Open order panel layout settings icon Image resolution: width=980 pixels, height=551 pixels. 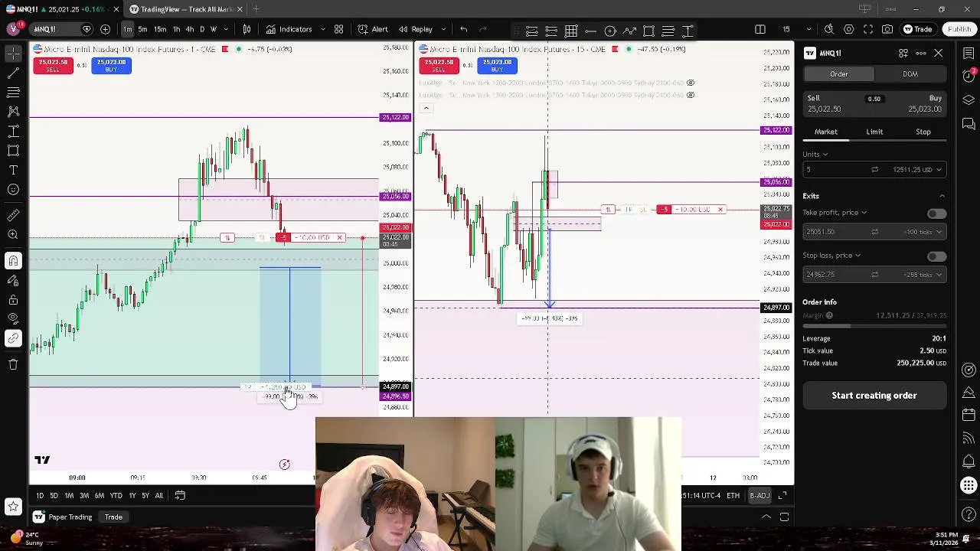click(x=903, y=53)
